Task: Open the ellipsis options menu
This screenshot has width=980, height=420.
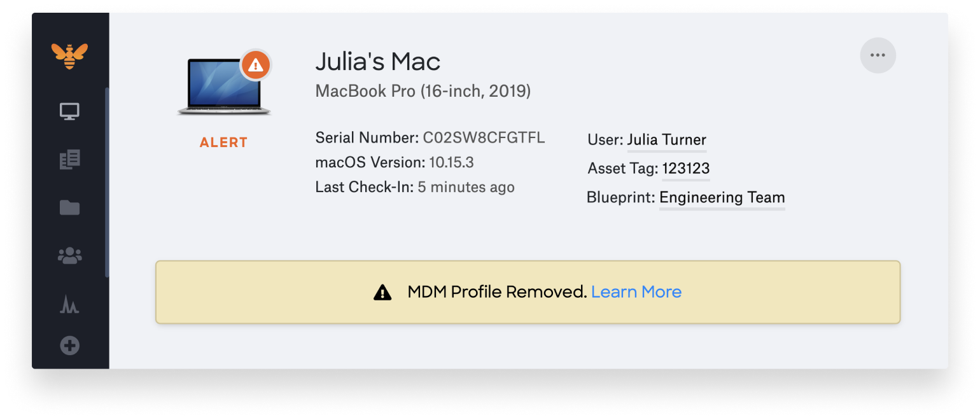Action: tap(878, 55)
